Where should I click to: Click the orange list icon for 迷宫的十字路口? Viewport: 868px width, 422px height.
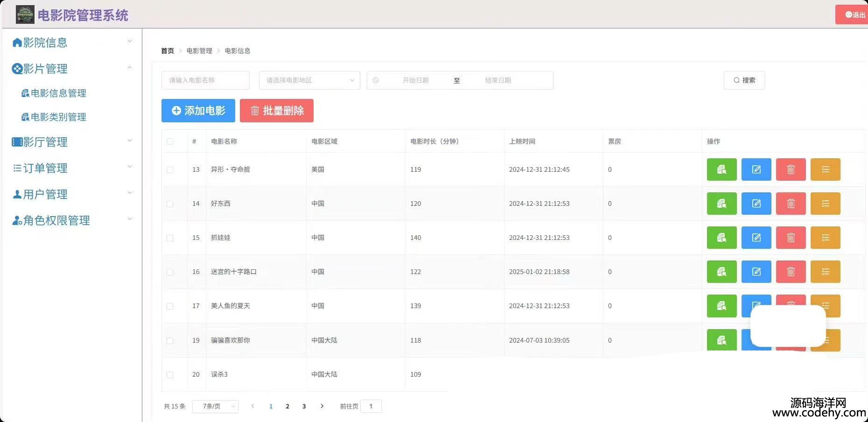click(825, 272)
